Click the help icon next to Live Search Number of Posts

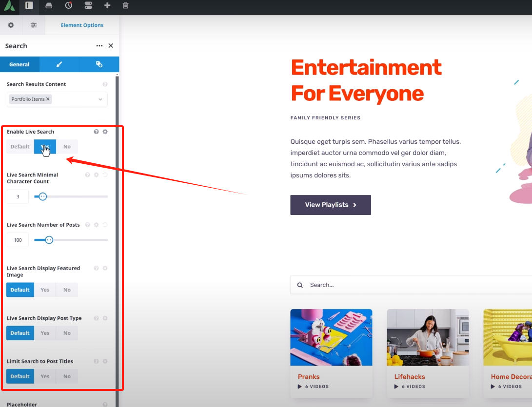[x=87, y=225]
